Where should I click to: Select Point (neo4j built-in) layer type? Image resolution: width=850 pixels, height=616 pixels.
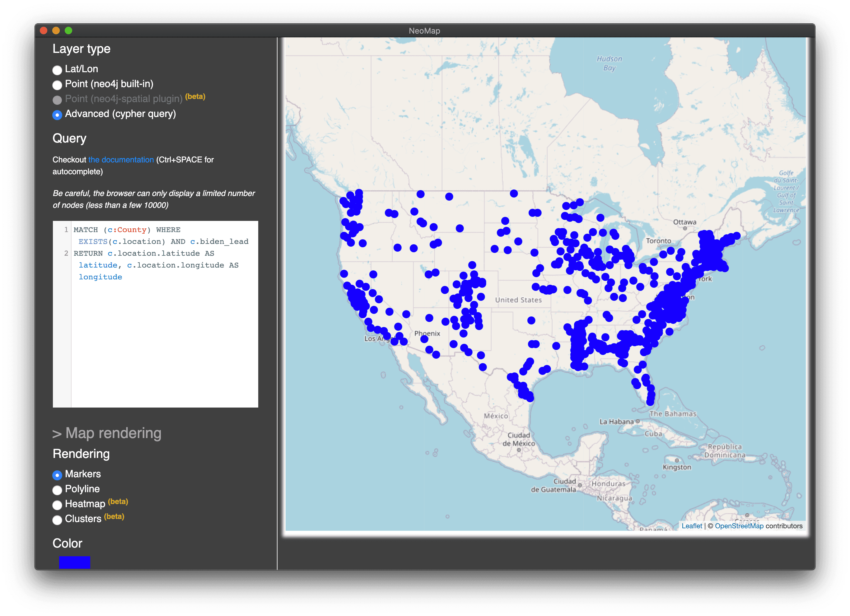(57, 85)
